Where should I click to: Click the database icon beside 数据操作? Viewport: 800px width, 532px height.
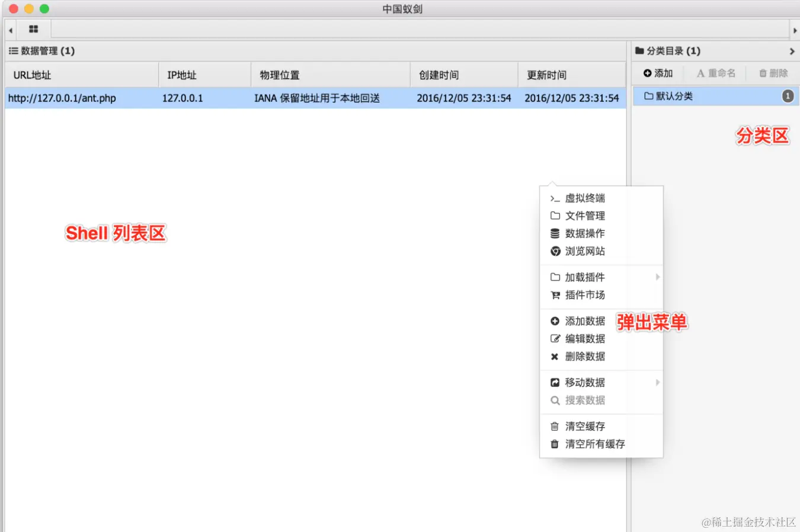(555, 233)
